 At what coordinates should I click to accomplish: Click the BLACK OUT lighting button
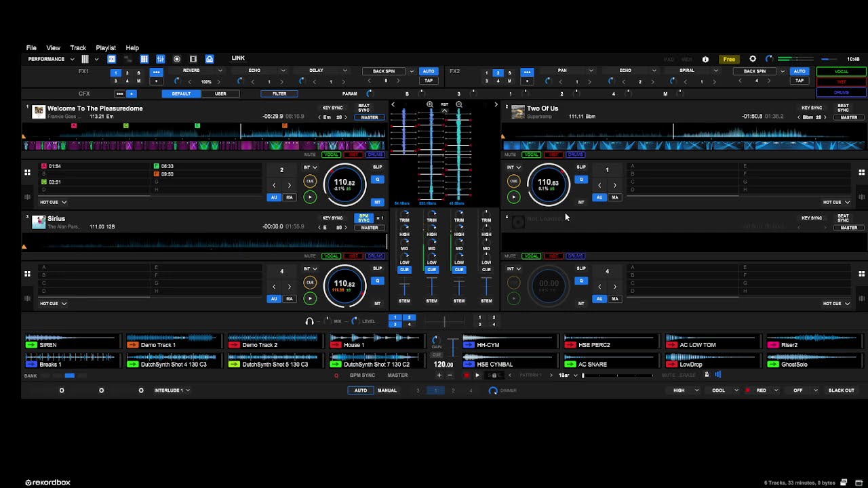[x=842, y=390]
